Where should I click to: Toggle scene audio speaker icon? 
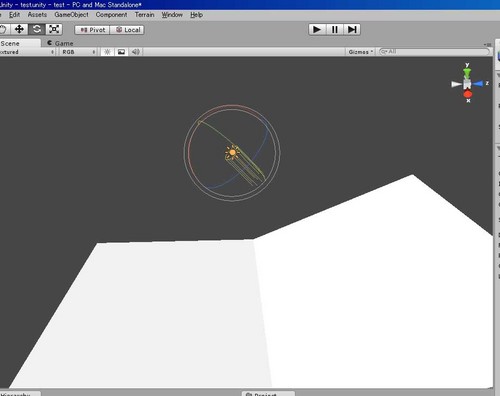point(136,52)
